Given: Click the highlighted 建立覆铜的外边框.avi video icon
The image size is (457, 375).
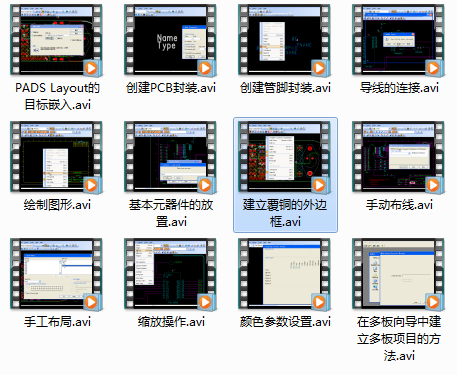Looking at the screenshot, I should point(284,157).
